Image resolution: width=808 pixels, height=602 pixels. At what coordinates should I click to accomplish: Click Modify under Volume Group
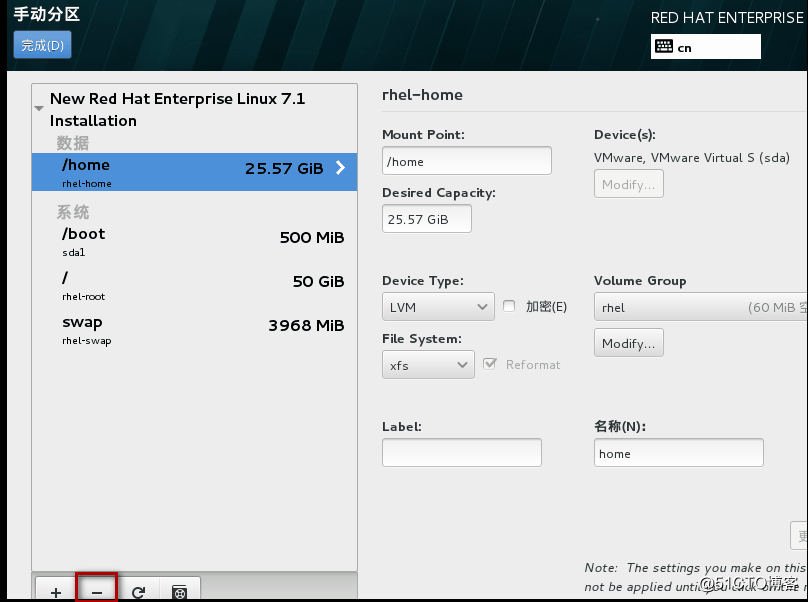pyautogui.click(x=629, y=343)
